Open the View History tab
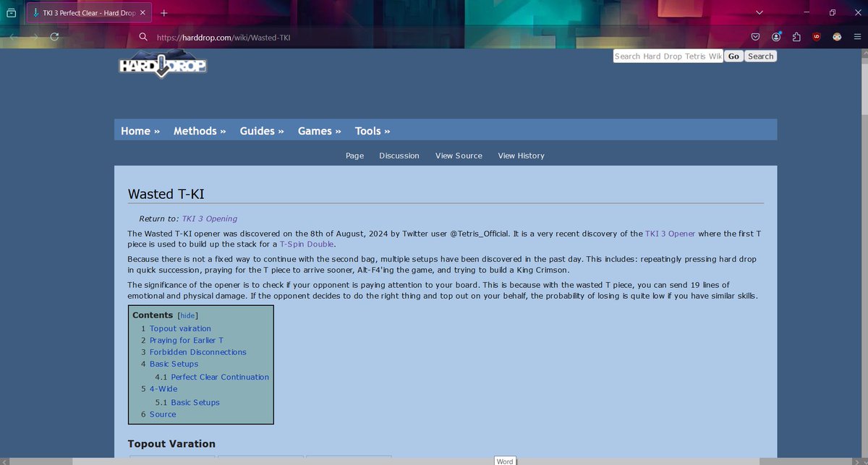Image resolution: width=868 pixels, height=465 pixels. 521,155
